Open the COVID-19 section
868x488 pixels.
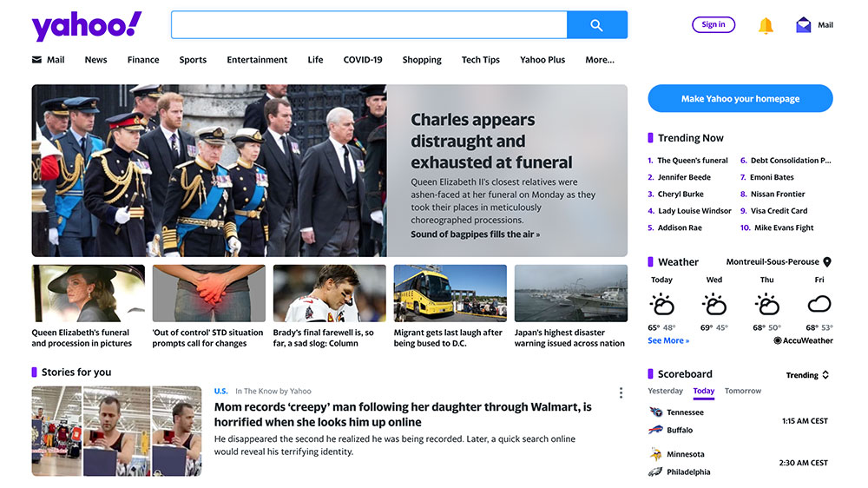point(363,60)
